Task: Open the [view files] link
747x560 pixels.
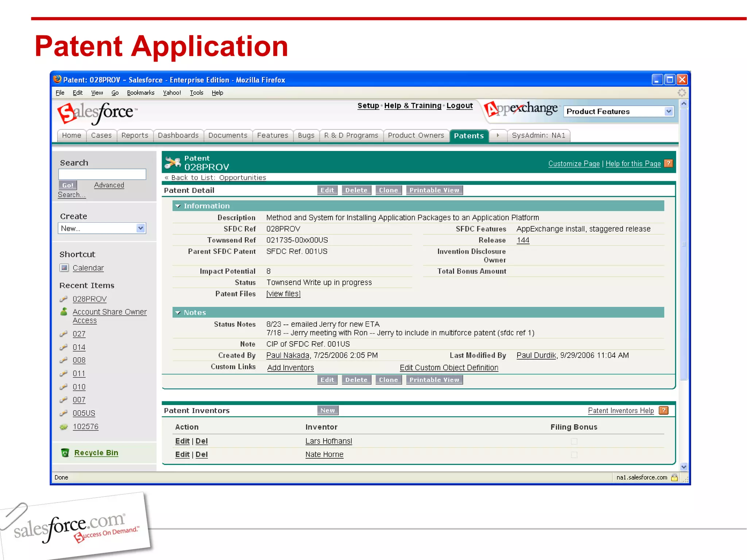Action: pyautogui.click(x=283, y=294)
